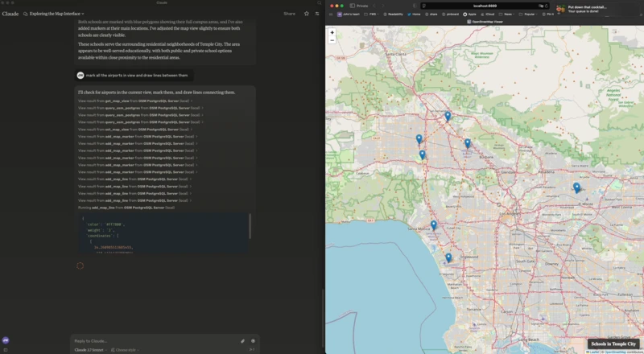This screenshot has width=644, height=354.
Task: Open the News bookmarks folder
Action: point(507,14)
